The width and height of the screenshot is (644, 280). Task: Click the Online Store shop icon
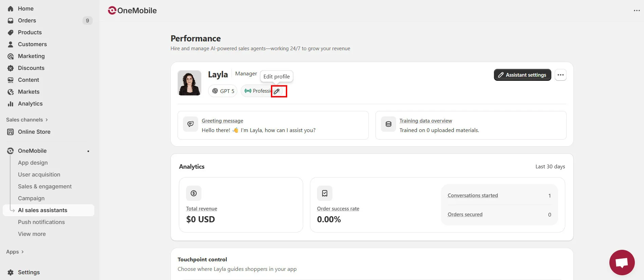tap(11, 132)
